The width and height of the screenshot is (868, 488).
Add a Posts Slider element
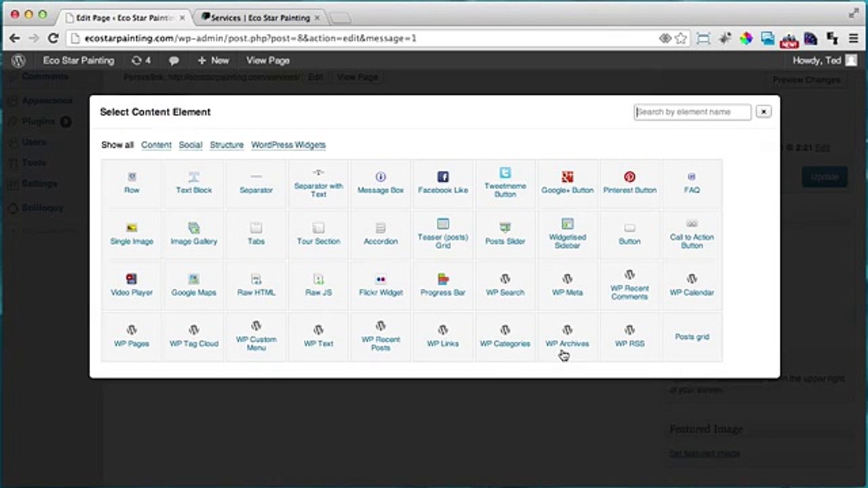coord(505,235)
